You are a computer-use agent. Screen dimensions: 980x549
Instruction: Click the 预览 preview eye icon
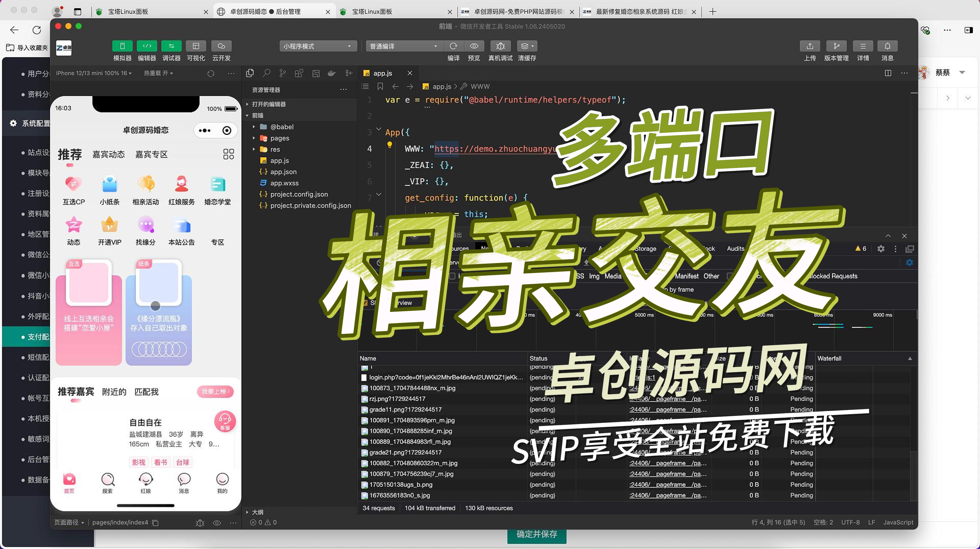point(474,46)
